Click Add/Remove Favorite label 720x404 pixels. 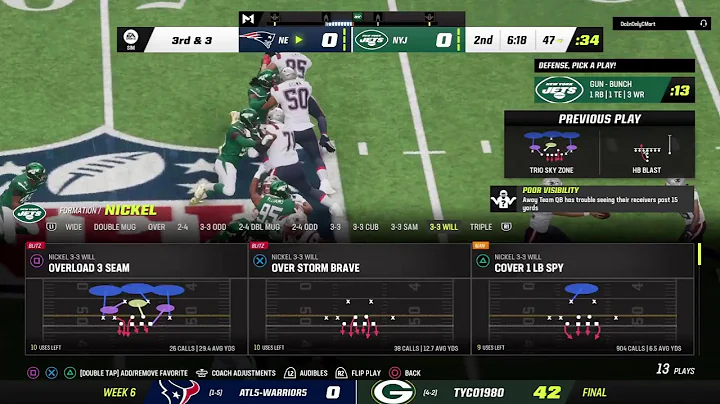click(x=134, y=373)
